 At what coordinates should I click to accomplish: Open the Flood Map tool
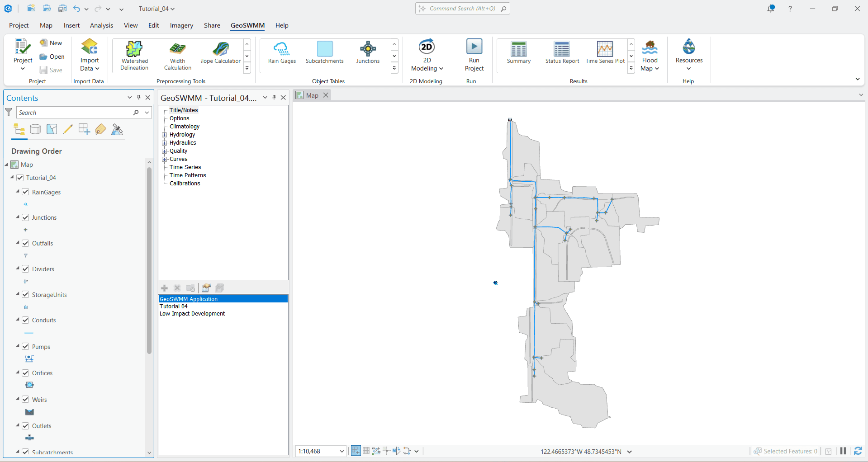(x=650, y=55)
